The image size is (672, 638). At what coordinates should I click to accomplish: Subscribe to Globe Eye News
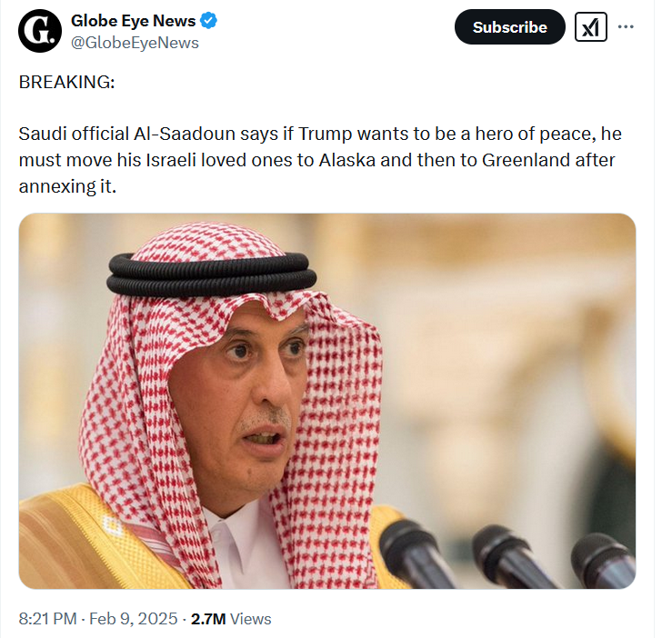click(509, 27)
